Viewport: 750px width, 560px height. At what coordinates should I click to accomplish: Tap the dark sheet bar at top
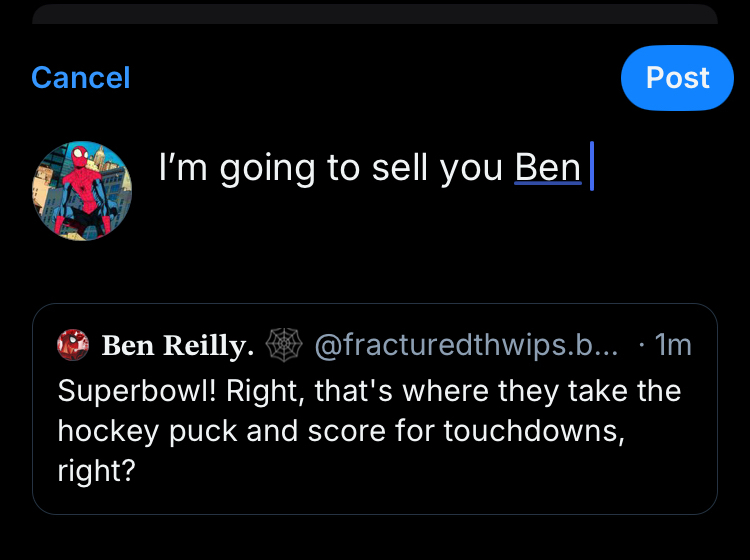(x=375, y=13)
